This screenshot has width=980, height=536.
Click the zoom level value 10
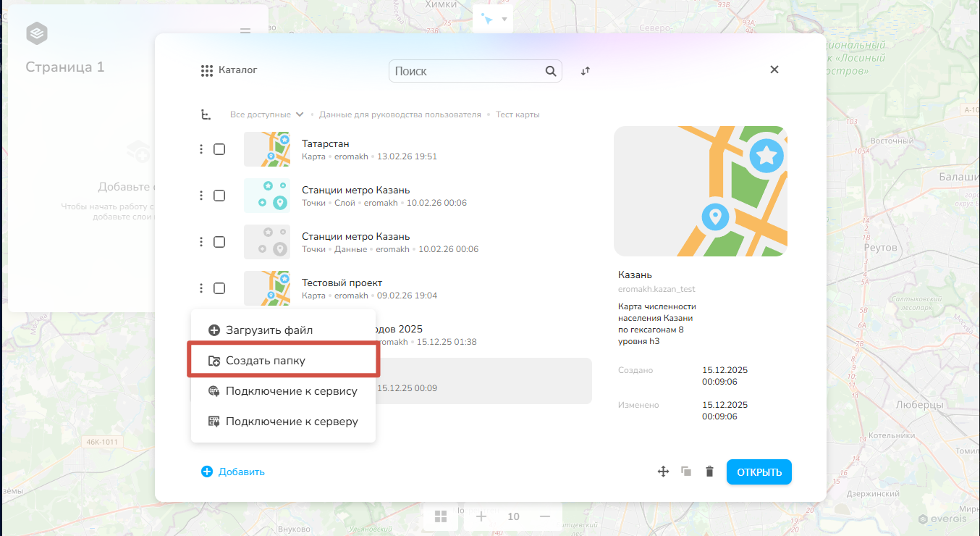(x=514, y=516)
